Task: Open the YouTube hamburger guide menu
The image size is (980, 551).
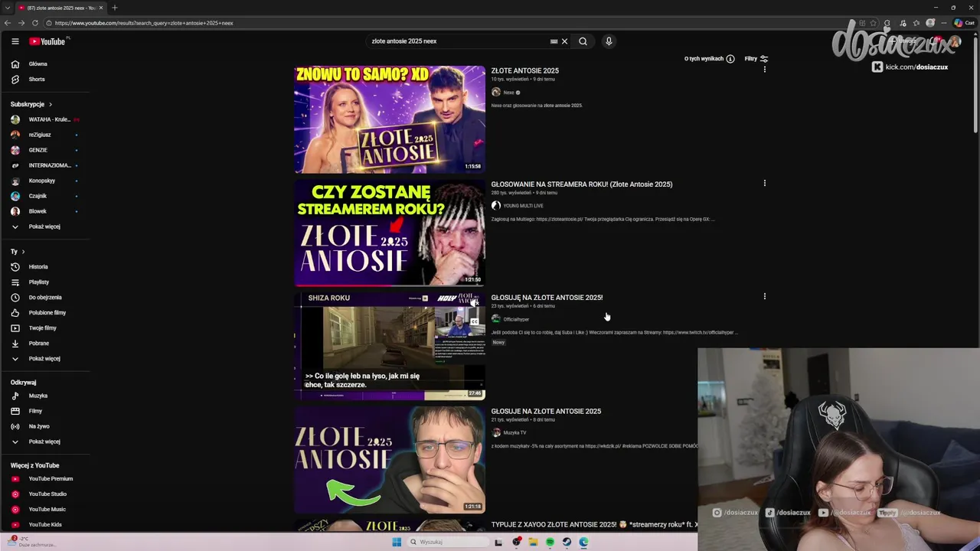Action: click(15, 41)
